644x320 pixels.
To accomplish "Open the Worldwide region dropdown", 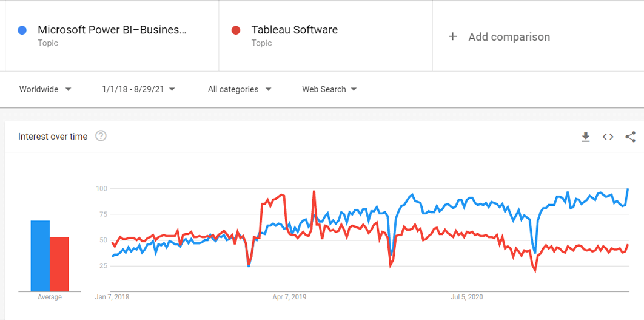I will click(x=45, y=89).
